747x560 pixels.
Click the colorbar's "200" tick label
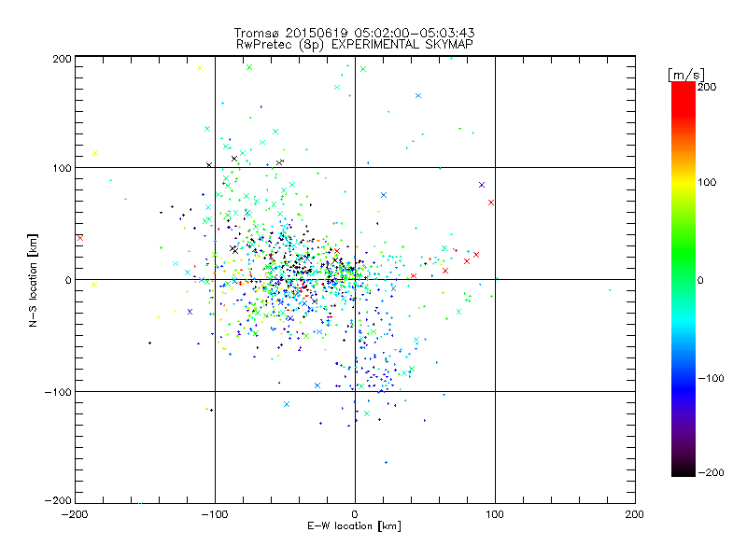click(707, 87)
